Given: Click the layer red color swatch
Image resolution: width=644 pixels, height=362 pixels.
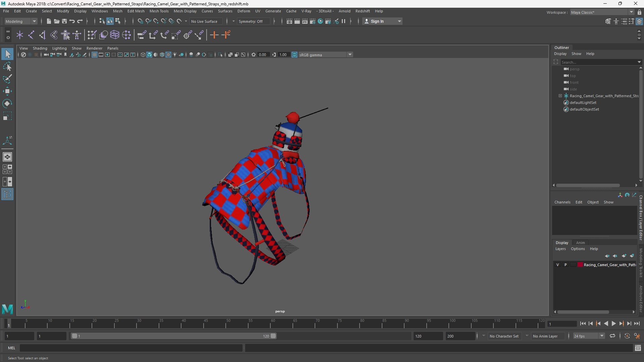Looking at the screenshot, I should 580,265.
